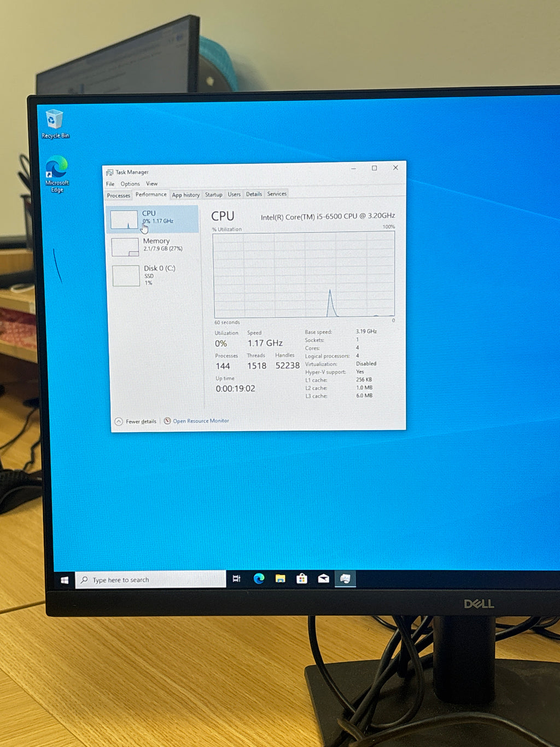560x747 pixels.
Task: Click the Virtualization Disabled value
Action: pos(366,363)
